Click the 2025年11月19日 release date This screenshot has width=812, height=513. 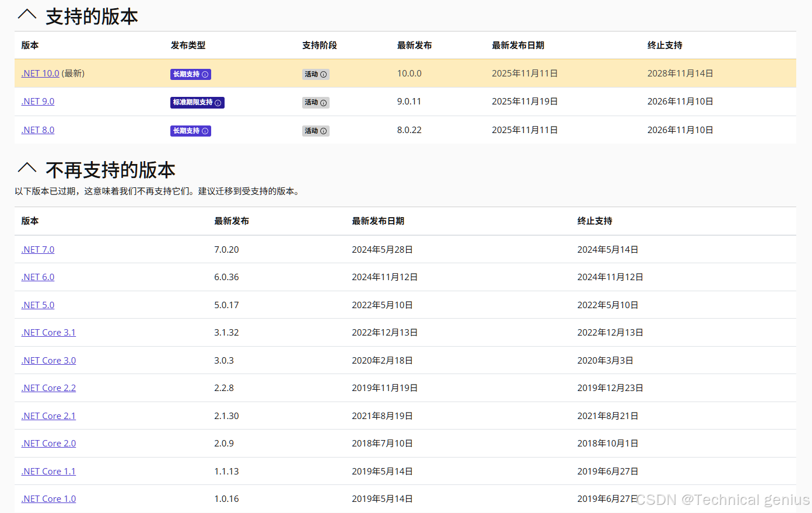point(525,102)
